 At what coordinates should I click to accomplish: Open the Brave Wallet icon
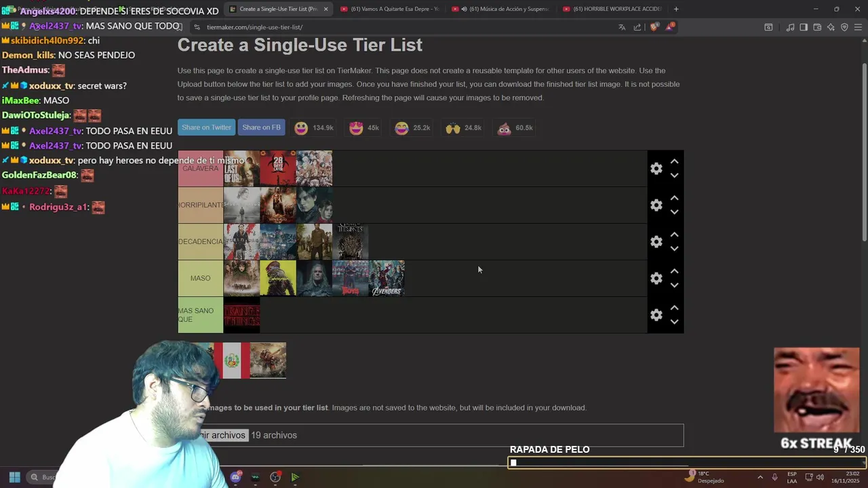pos(817,27)
